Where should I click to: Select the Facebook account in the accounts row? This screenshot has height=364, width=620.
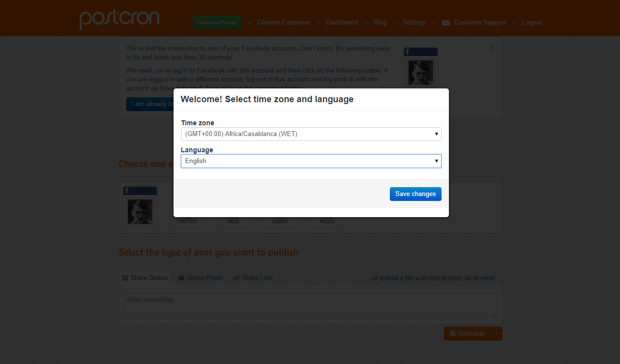(140, 208)
